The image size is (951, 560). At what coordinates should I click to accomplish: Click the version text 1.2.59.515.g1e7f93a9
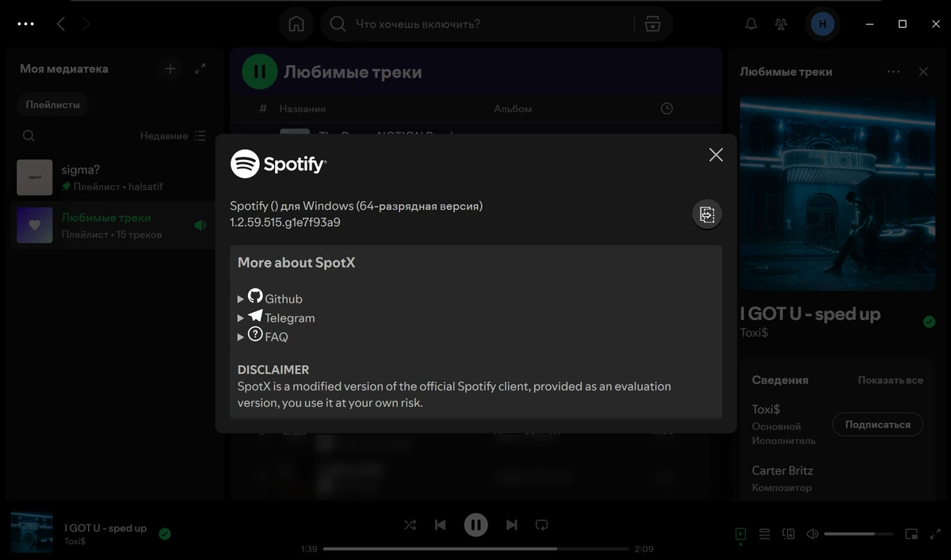[x=285, y=223]
